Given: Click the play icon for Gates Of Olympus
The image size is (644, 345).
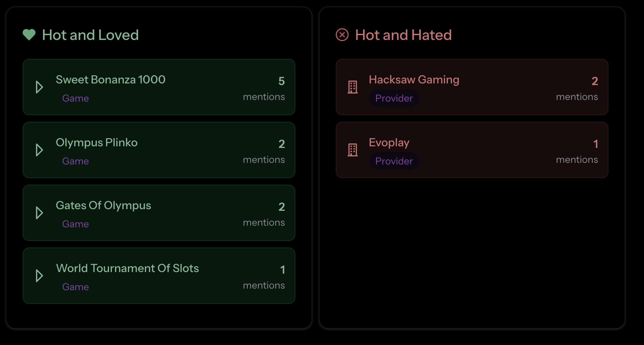Looking at the screenshot, I should click(x=39, y=213).
